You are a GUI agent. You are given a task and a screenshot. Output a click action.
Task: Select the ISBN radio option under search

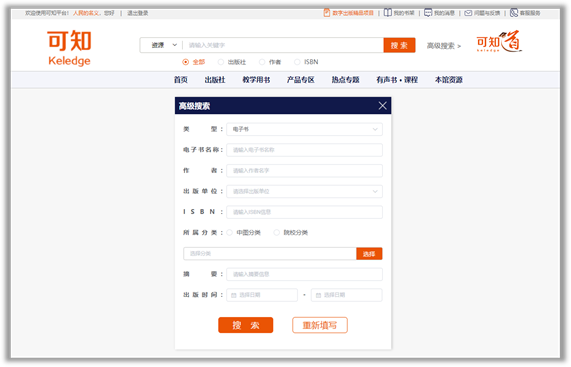[297, 62]
